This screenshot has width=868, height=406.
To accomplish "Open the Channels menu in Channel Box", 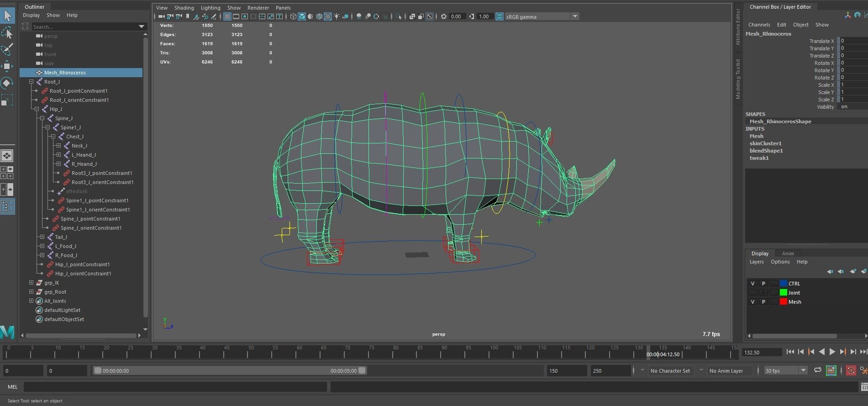I will tap(759, 25).
